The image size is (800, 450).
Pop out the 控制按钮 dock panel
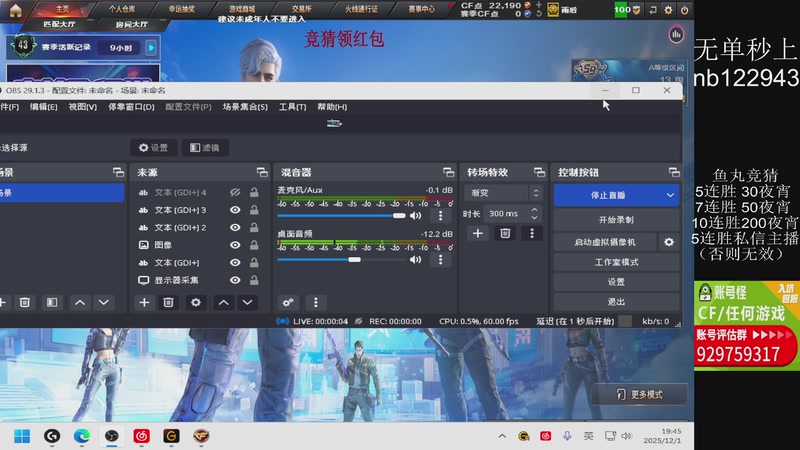[674, 172]
